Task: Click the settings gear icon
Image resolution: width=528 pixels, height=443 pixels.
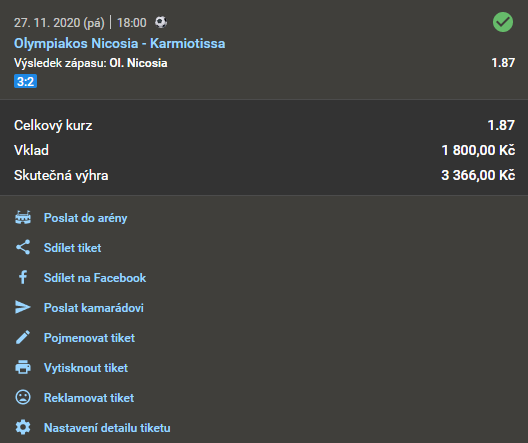Action: tap(23, 427)
